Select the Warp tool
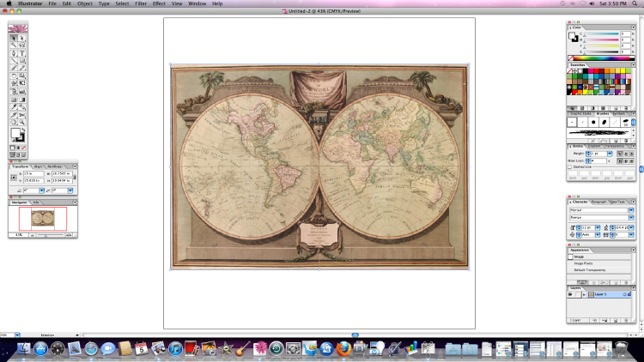 pos(14,83)
